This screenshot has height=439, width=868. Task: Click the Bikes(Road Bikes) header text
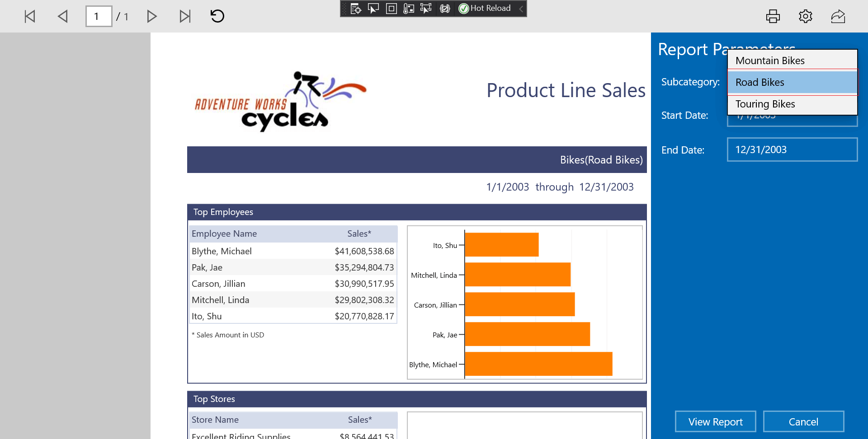tap(601, 160)
